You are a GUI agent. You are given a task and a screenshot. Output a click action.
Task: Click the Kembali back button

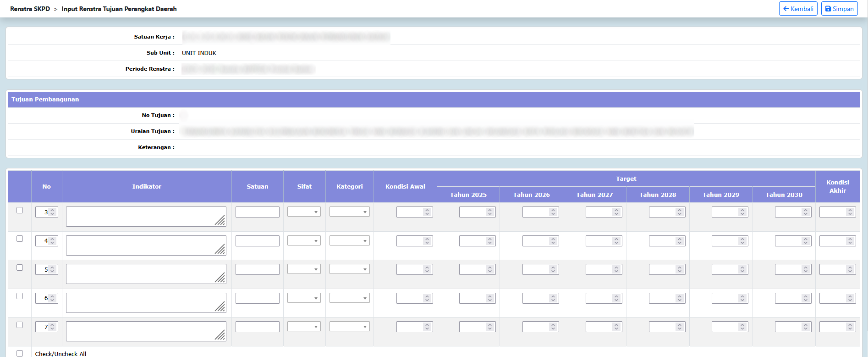(798, 9)
